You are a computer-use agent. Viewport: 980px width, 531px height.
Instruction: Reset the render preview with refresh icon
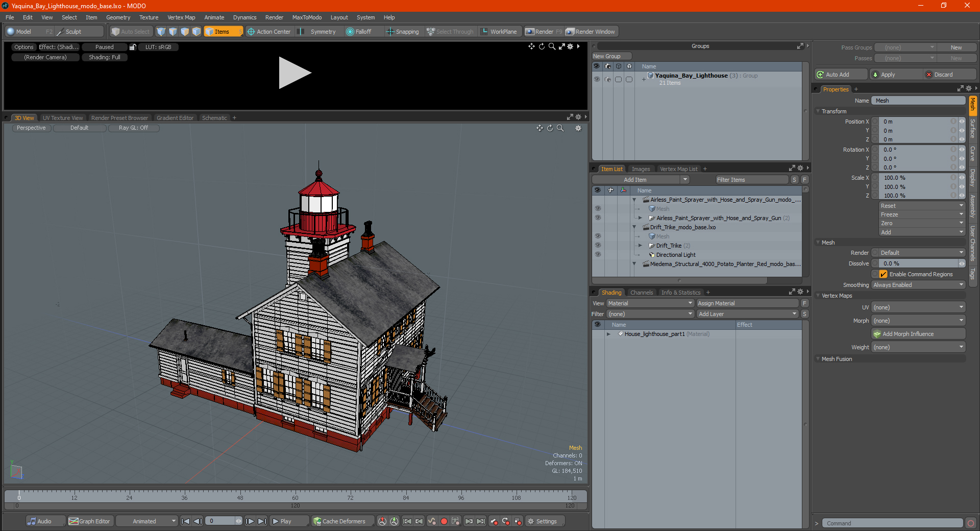click(x=542, y=46)
